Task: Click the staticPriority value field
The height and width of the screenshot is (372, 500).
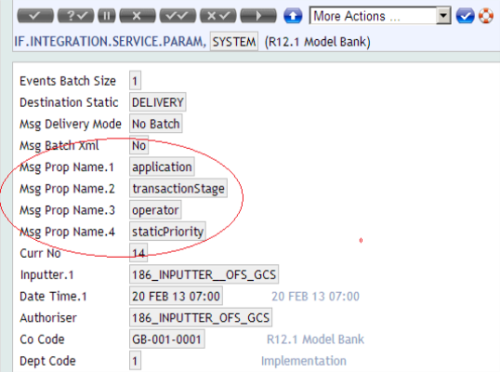Action: [x=168, y=231]
